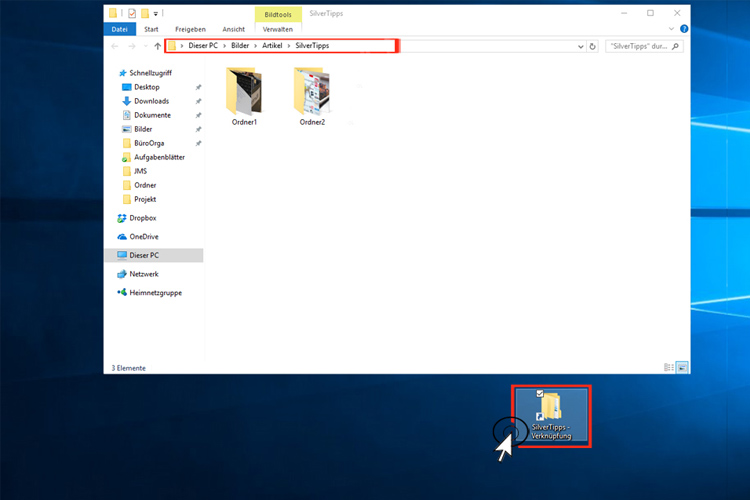Click Artikel in the breadcrumb path

(272, 46)
